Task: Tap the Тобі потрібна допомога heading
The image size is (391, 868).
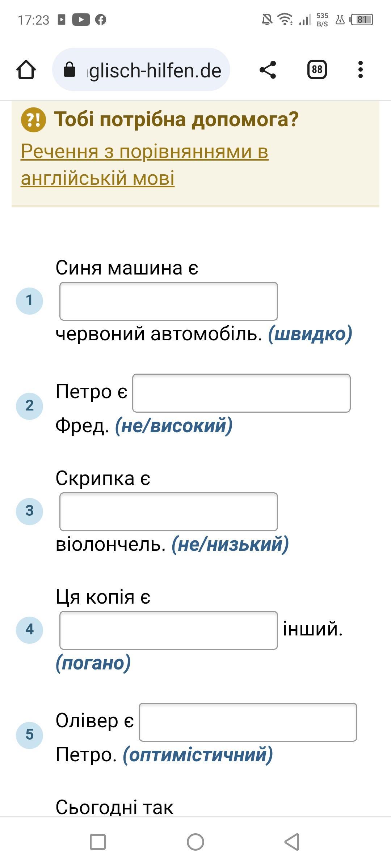Action: (176, 119)
